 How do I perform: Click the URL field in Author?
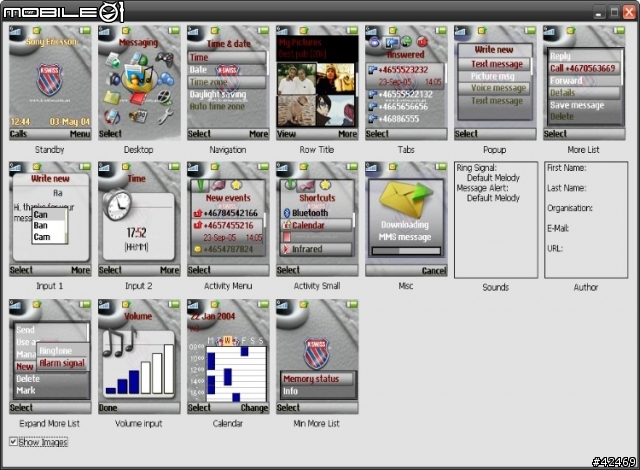click(x=555, y=248)
